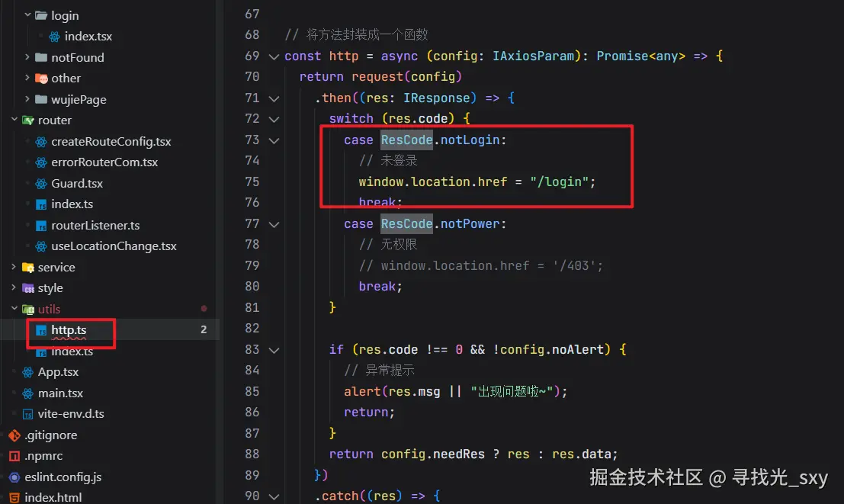Click the "/login" string on line 75

[x=559, y=182]
